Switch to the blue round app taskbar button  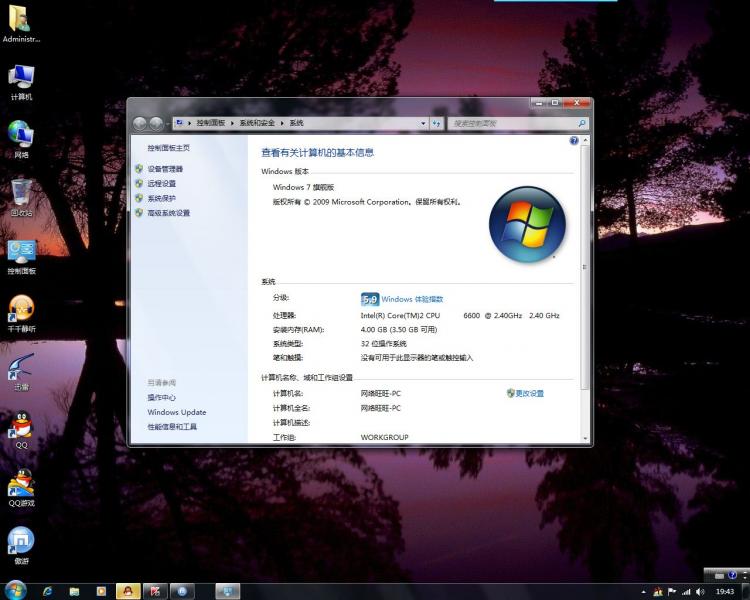coord(182,591)
